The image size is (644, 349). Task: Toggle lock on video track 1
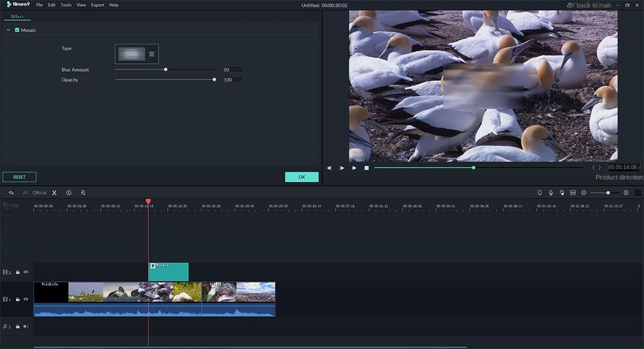click(18, 299)
